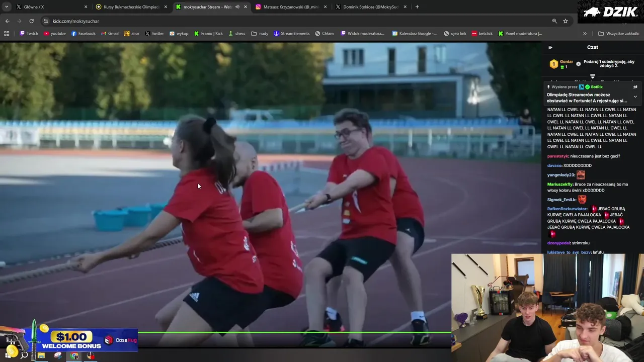Image resolution: width=644 pixels, height=362 pixels.
Task: Open the twitter bookmark
Action: click(154, 34)
